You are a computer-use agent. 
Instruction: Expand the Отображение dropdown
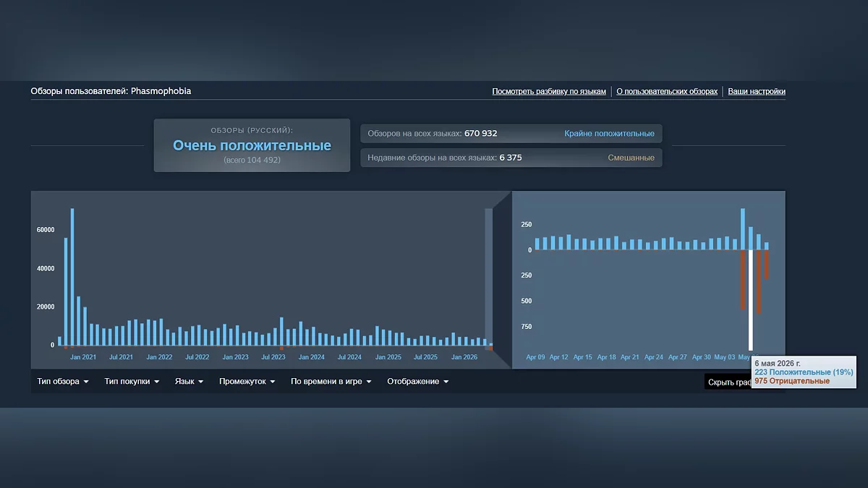418,382
